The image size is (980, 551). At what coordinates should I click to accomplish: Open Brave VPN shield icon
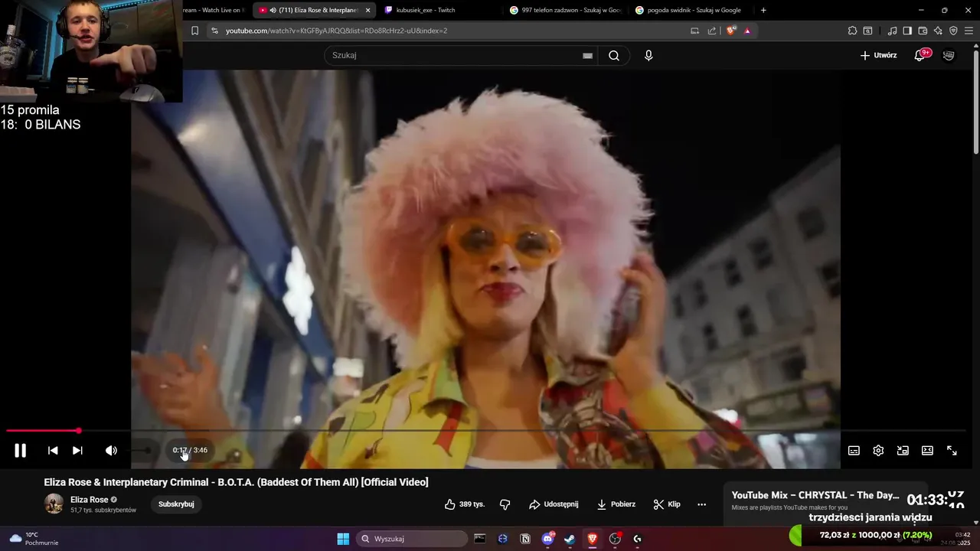(x=953, y=31)
